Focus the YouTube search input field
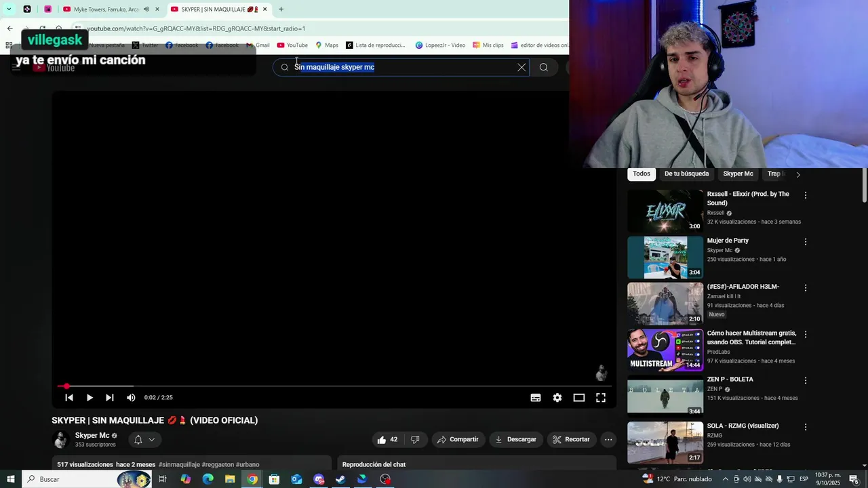Viewport: 868px width, 488px height. point(402,67)
